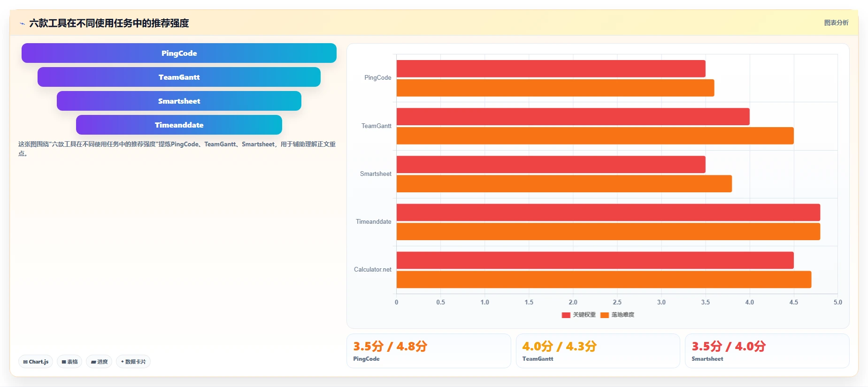Viewport: 868px width, 387px height.
Task: Click the 六款工具在不同使用任务中的推荐强度 title
Action: [x=109, y=23]
